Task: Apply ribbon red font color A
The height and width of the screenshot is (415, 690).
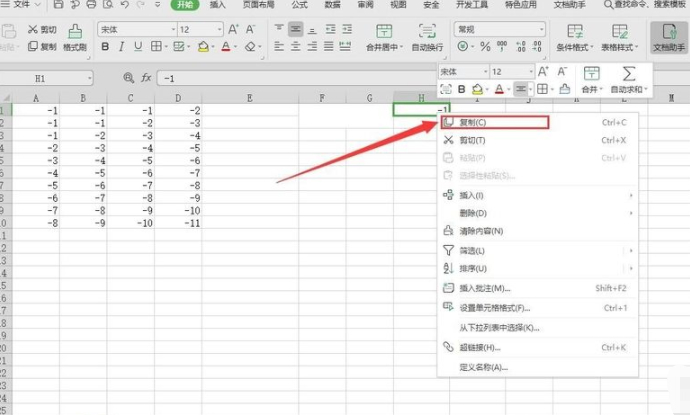Action: (x=226, y=46)
